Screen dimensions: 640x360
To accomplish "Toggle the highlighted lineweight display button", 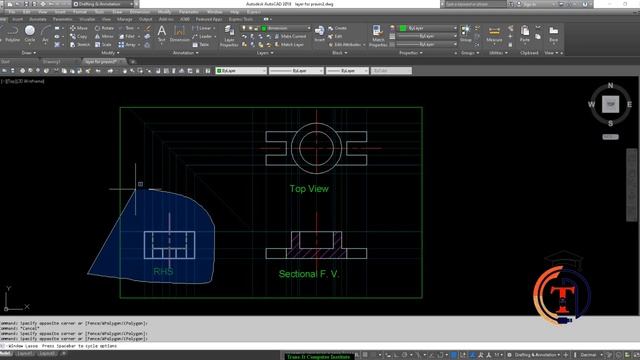I will [454, 355].
